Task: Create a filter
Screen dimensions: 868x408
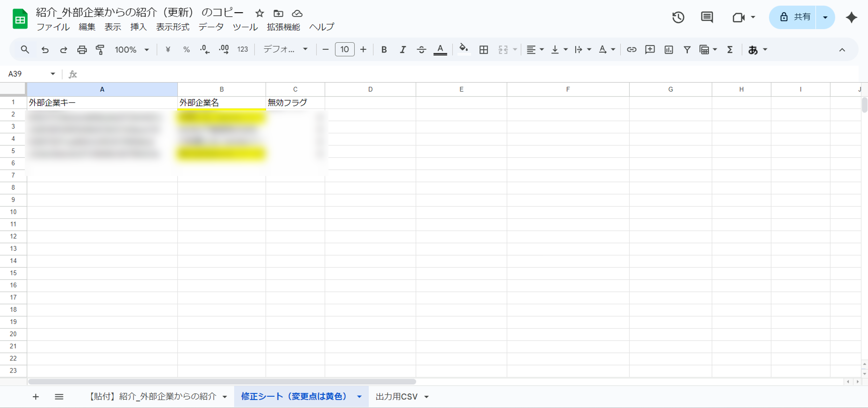Action: pos(687,49)
